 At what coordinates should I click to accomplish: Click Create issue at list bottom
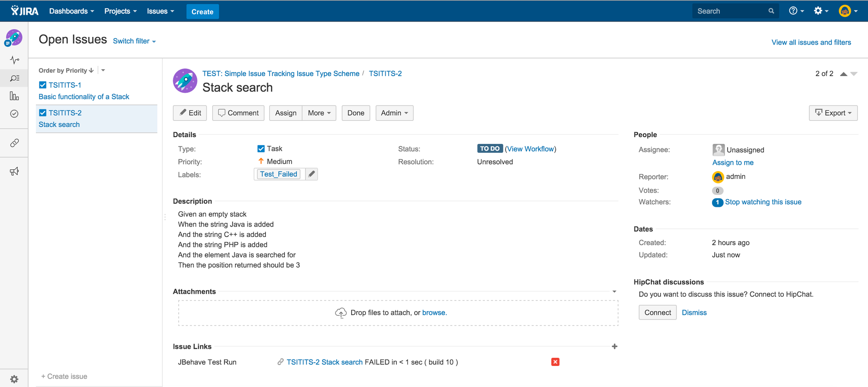[64, 376]
